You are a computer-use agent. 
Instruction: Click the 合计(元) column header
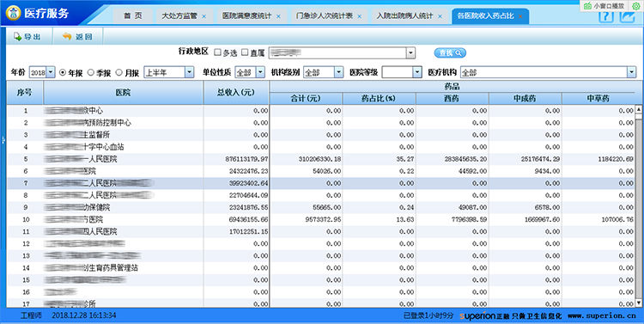[x=306, y=99]
